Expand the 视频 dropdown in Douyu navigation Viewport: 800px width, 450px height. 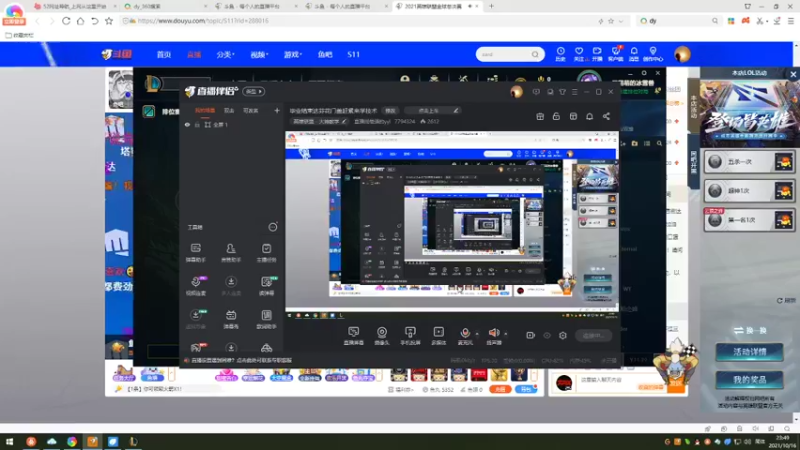[x=259, y=55]
